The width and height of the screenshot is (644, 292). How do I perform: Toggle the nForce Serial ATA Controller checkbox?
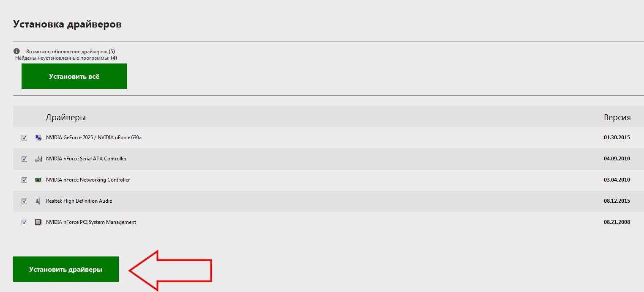(x=25, y=159)
